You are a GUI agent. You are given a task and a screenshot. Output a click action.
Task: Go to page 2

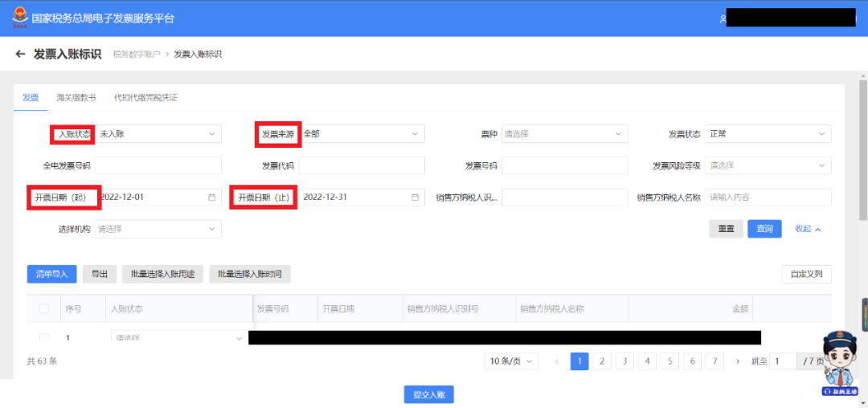602,361
